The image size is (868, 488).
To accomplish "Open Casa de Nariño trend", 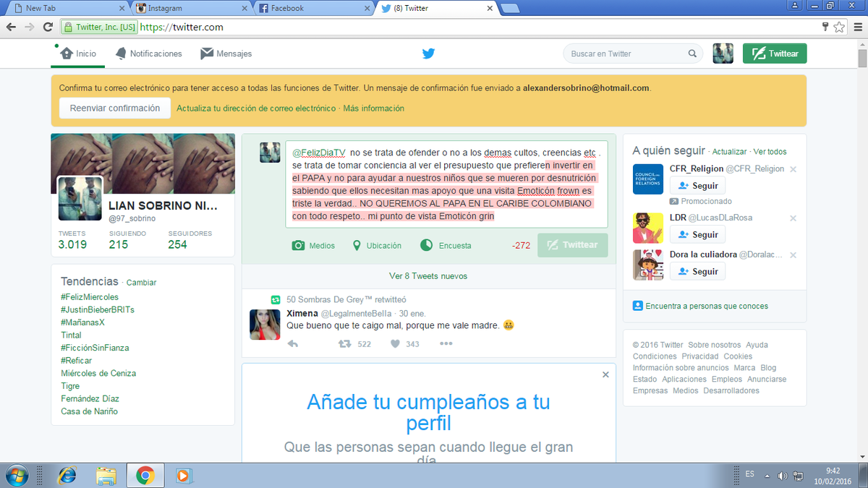I will tap(89, 411).
